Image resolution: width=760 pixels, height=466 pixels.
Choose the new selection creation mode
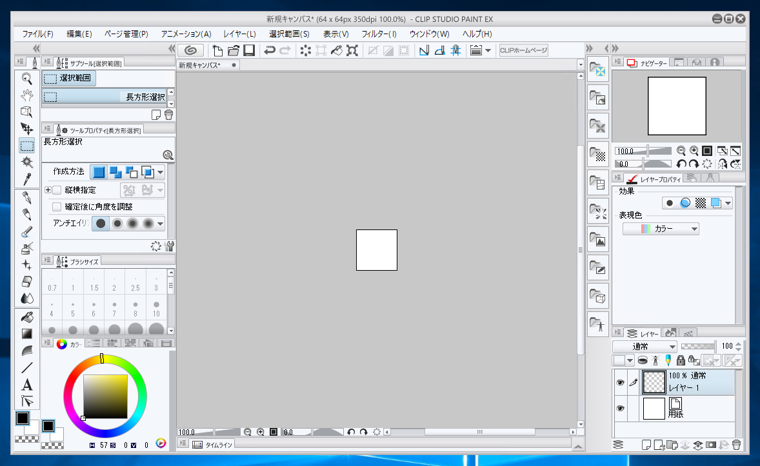[99, 172]
